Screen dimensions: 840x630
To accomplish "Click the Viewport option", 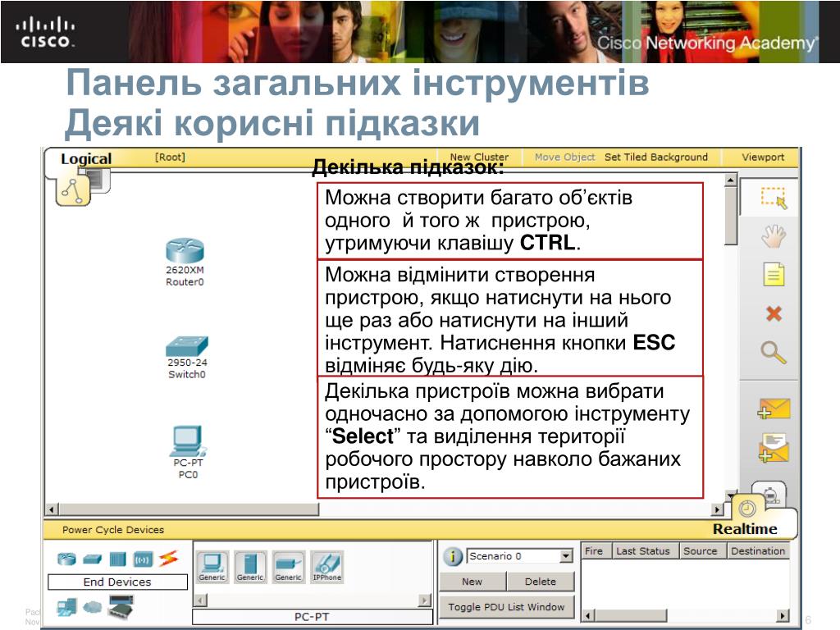I will [763, 157].
